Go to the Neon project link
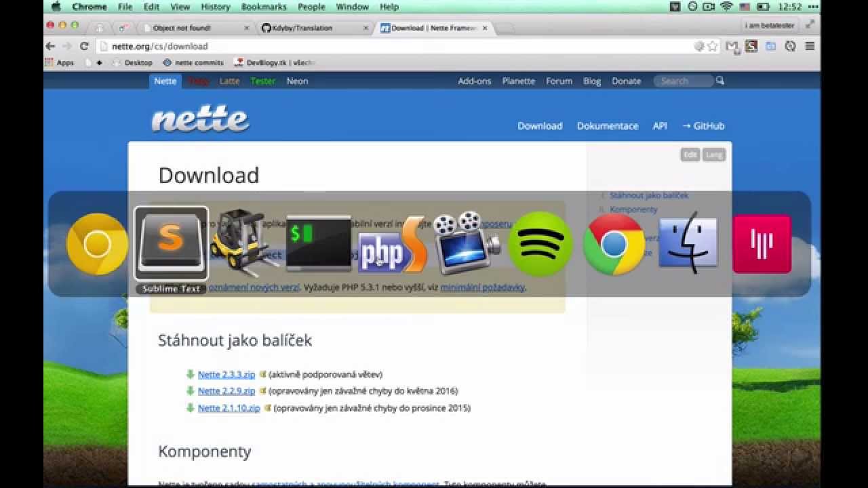The image size is (868, 488). click(297, 81)
